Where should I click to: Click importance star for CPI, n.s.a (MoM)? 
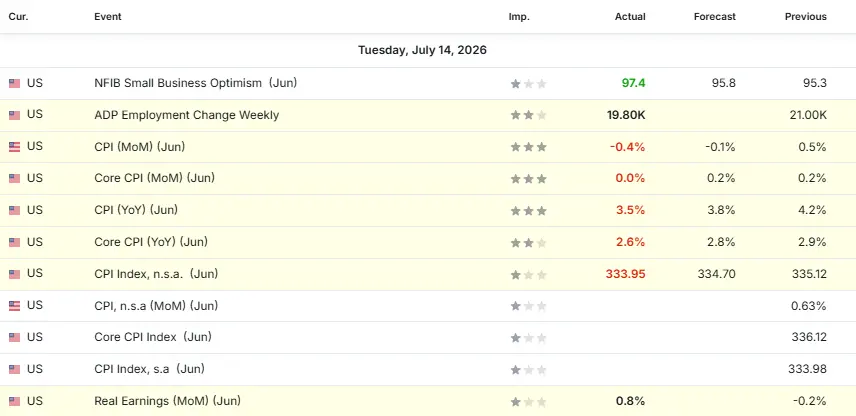click(x=528, y=306)
